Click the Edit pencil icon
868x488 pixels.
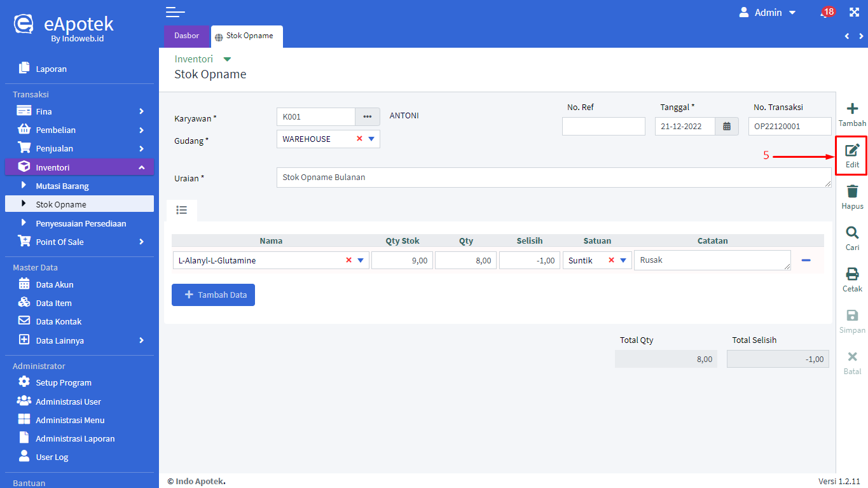[852, 150]
